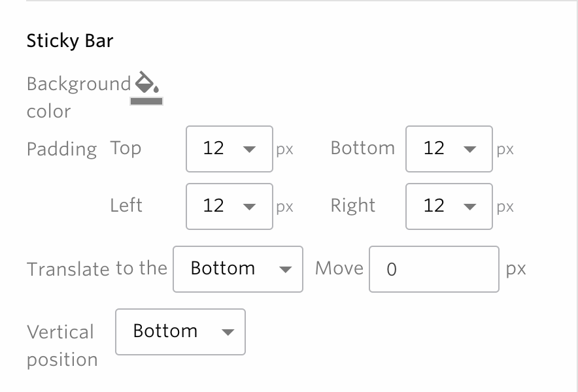
Task: Click the Move label
Action: coord(339,269)
